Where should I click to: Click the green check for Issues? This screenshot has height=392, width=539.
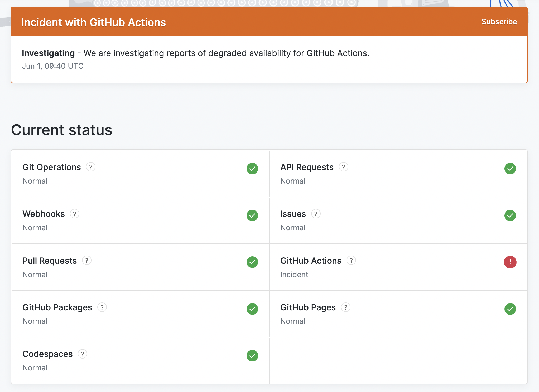click(510, 215)
